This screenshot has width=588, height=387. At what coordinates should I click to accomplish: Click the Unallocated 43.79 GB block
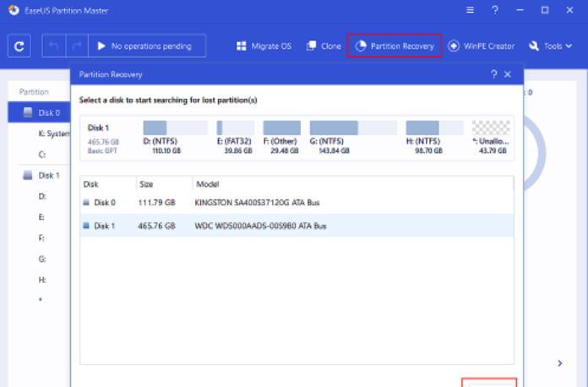[x=491, y=128]
